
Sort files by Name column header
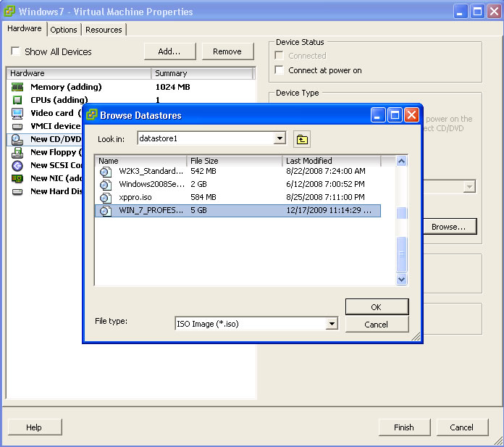(140, 160)
